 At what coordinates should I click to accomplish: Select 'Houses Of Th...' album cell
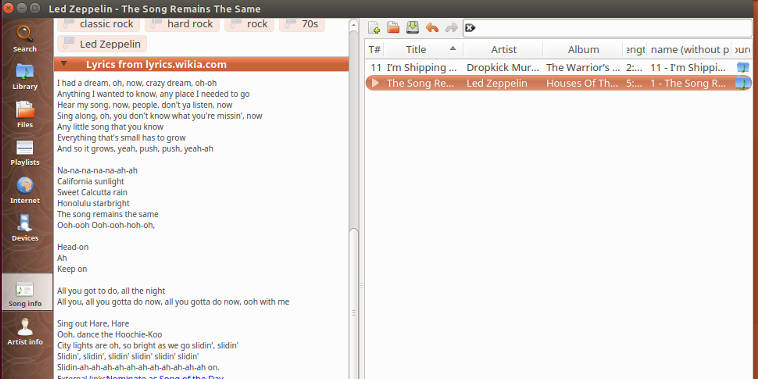(x=582, y=83)
